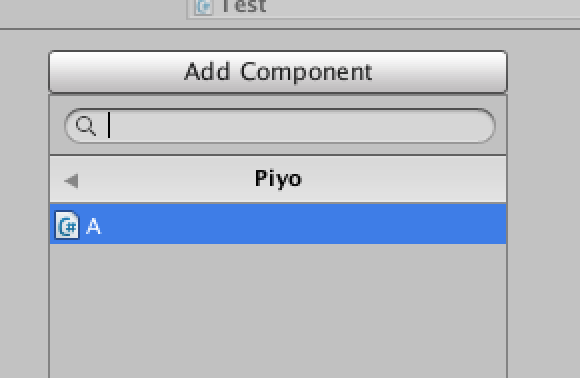Go back using the left arrow beside Piyo
The image size is (580, 378).
(x=71, y=181)
